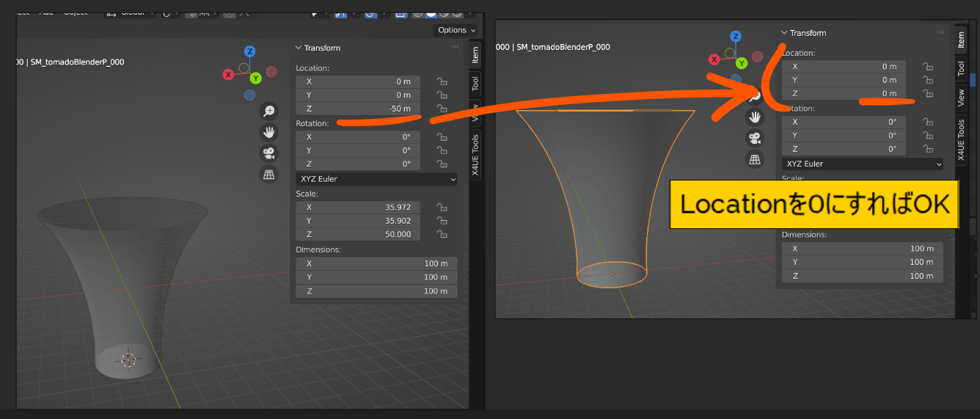Click negative X red circle on left gizmo
The width and height of the screenshot is (980, 419).
click(x=271, y=71)
